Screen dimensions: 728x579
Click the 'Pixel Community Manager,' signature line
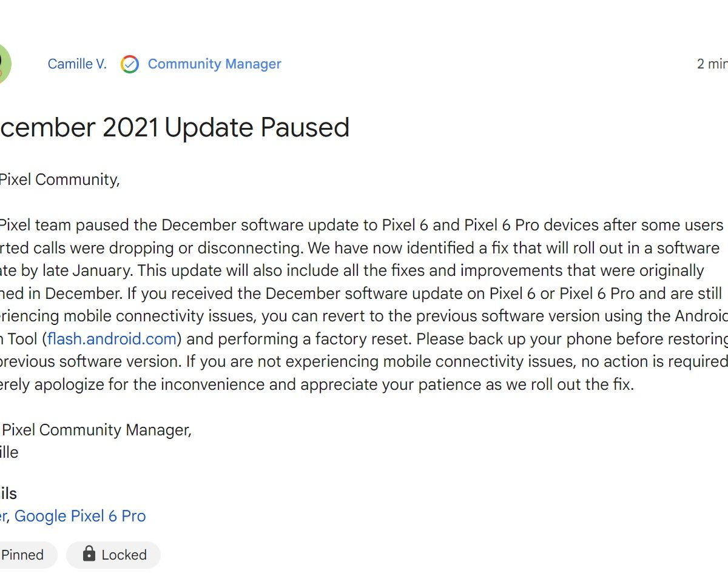[97, 430]
